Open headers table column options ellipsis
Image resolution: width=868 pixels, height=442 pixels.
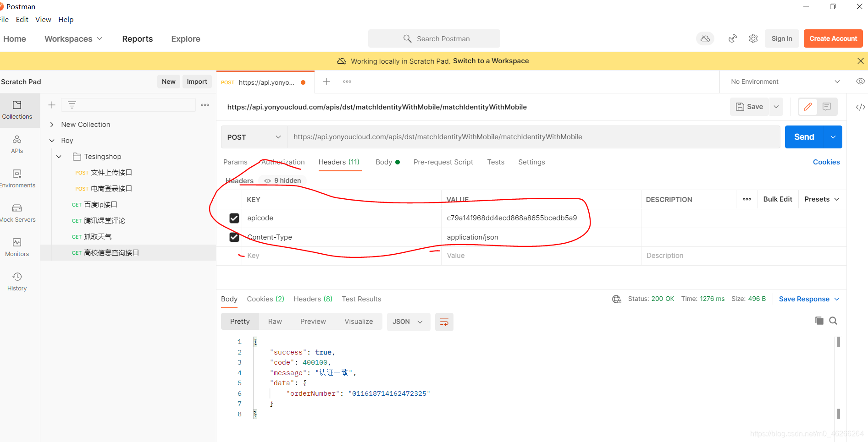pyautogui.click(x=747, y=199)
